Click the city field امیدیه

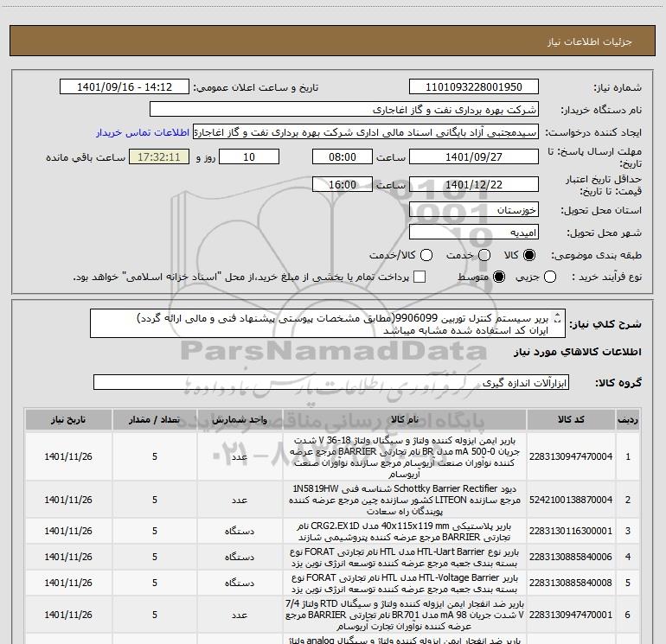click(474, 233)
